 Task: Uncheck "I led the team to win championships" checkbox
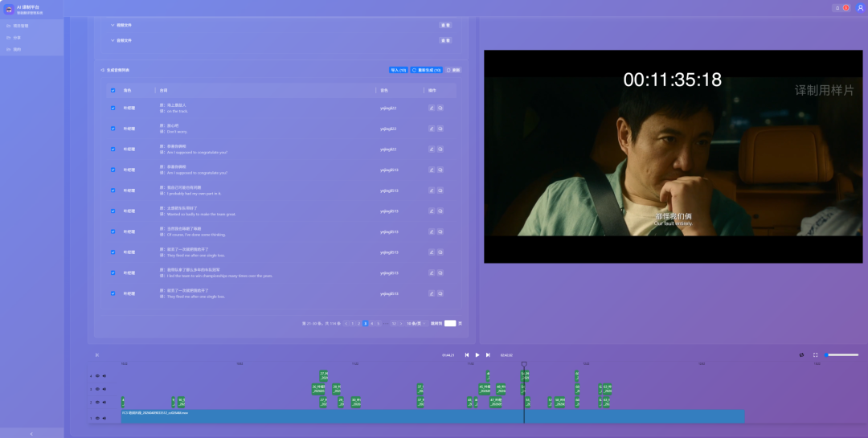113,273
